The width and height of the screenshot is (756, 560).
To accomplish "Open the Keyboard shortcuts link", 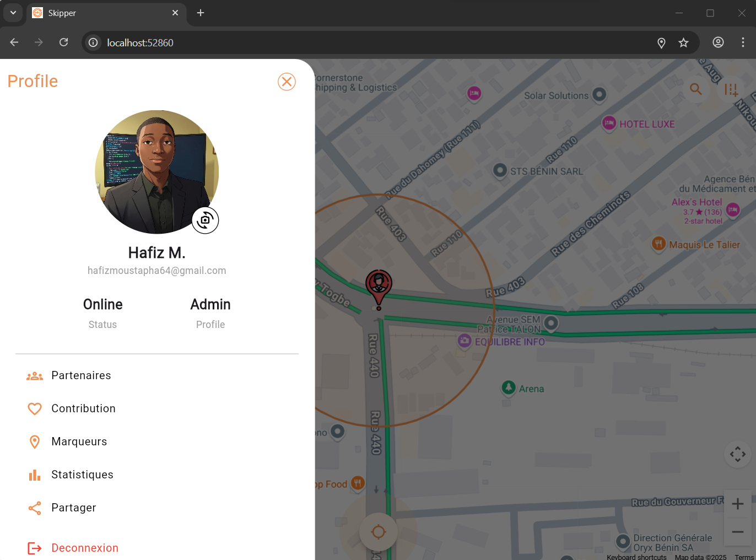I will [x=636, y=557].
